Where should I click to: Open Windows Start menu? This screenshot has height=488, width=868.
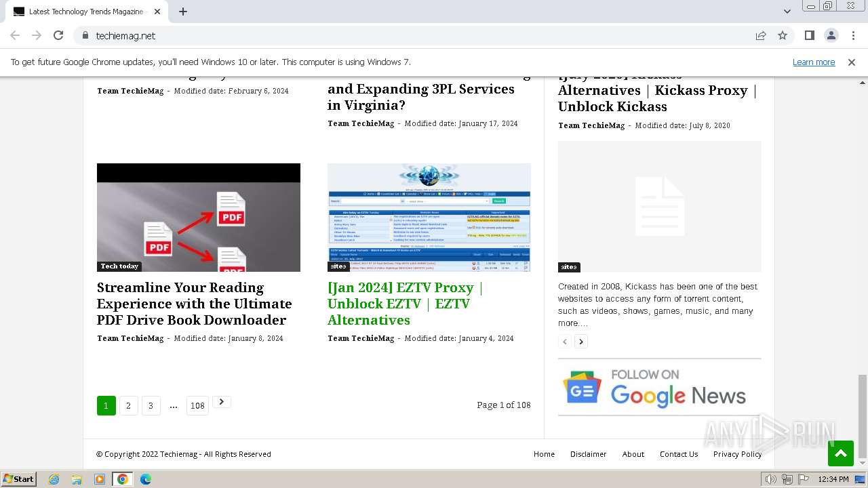tap(18, 479)
